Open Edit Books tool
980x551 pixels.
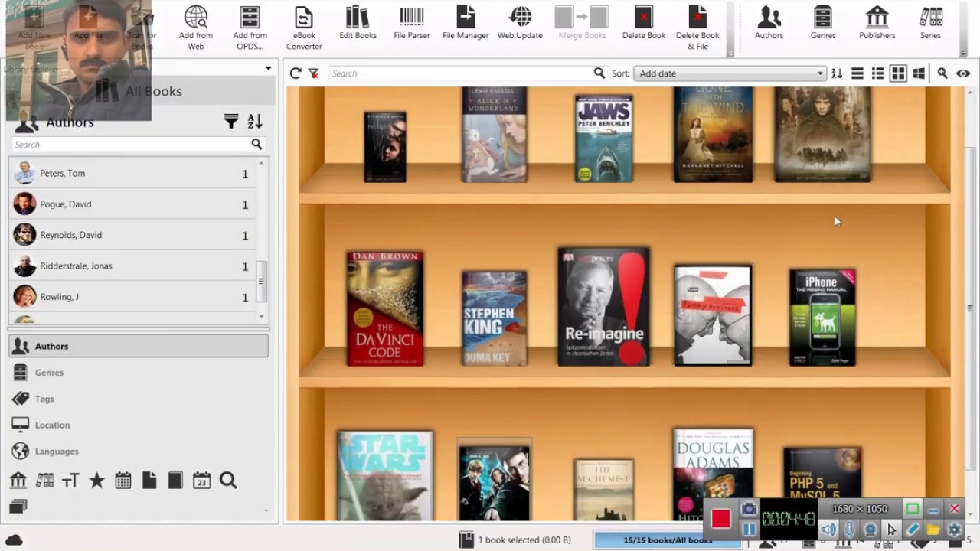coord(358,23)
